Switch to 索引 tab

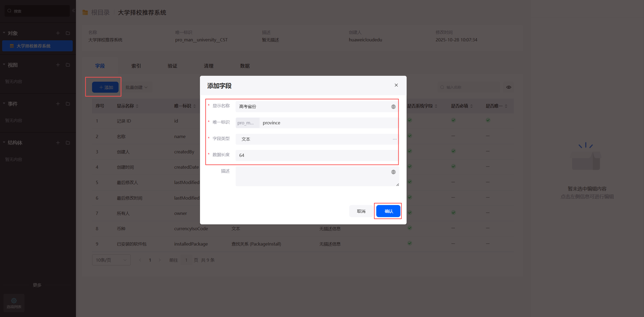pos(136,66)
